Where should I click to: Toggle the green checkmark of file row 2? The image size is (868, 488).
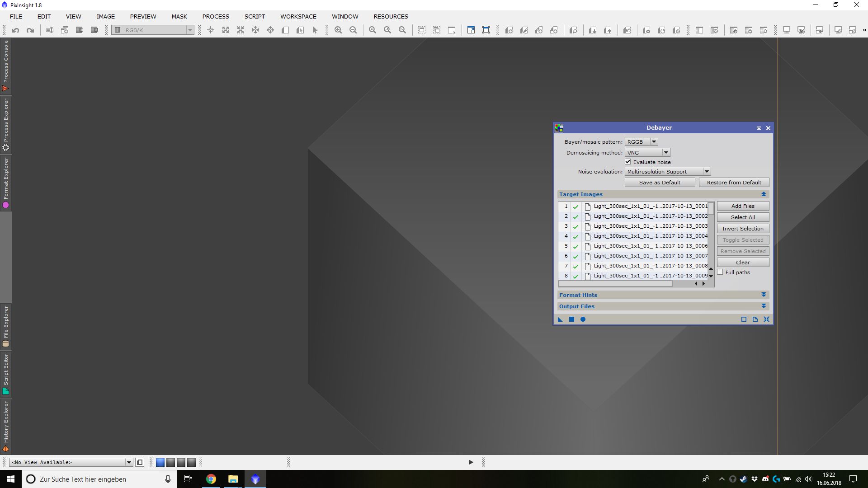point(576,216)
